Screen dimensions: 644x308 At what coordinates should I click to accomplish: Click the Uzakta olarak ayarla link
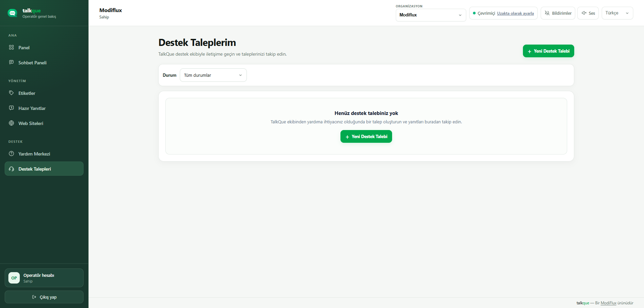(515, 13)
